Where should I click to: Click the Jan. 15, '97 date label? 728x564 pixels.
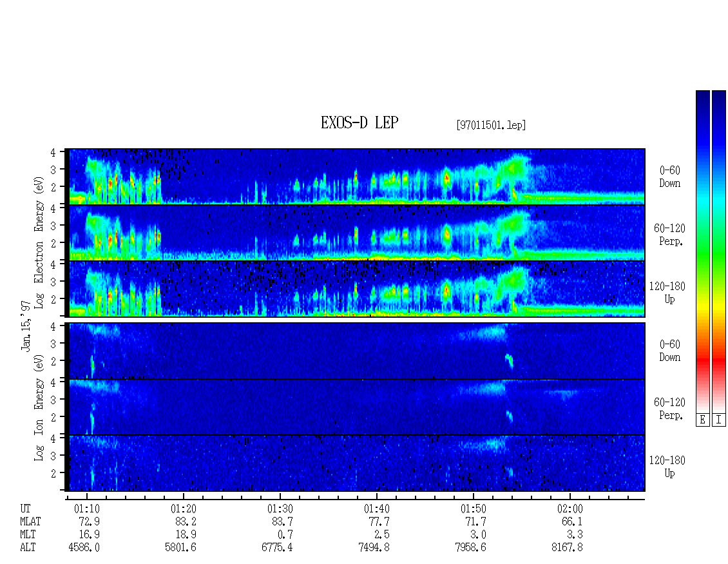26,326
